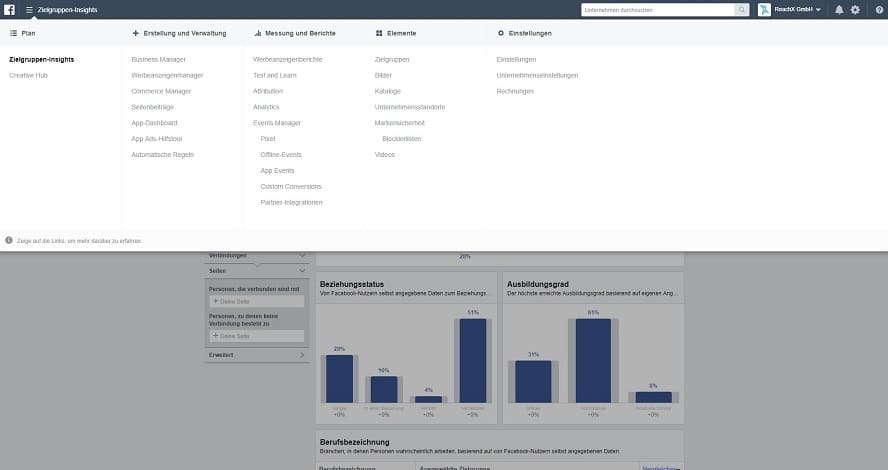888x470 pixels.
Task: Expand the Erweitert section arrow
Action: click(x=302, y=355)
